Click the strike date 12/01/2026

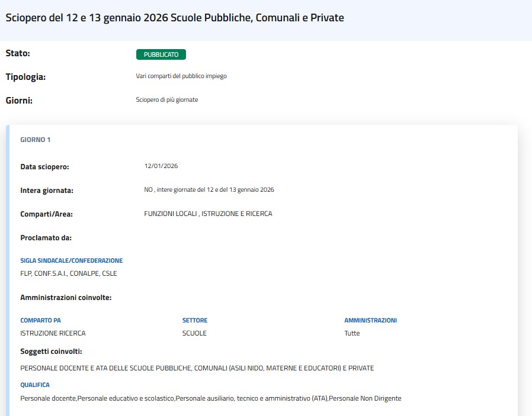pyautogui.click(x=161, y=166)
